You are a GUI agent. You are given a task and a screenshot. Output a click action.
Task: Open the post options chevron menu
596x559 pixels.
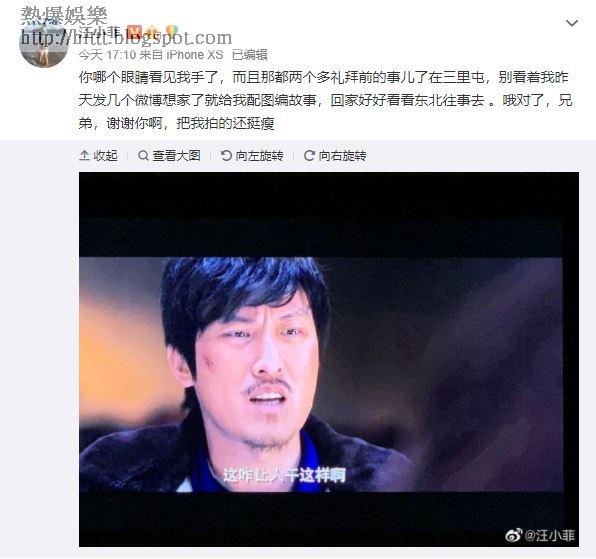coord(572,23)
